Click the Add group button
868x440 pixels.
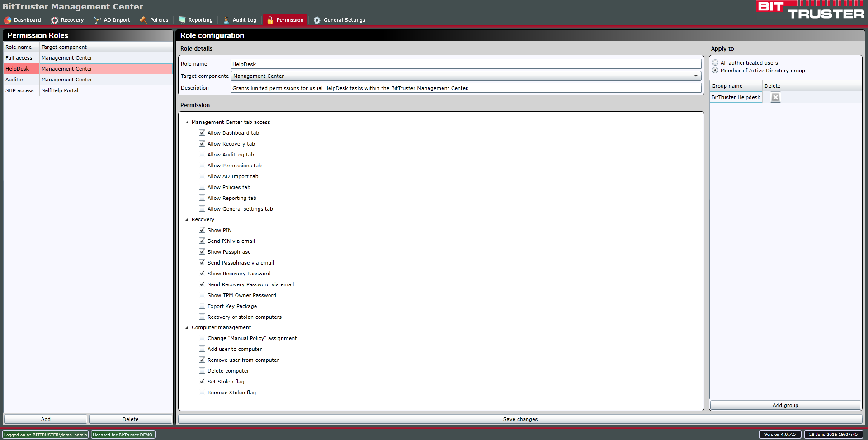[785, 405]
